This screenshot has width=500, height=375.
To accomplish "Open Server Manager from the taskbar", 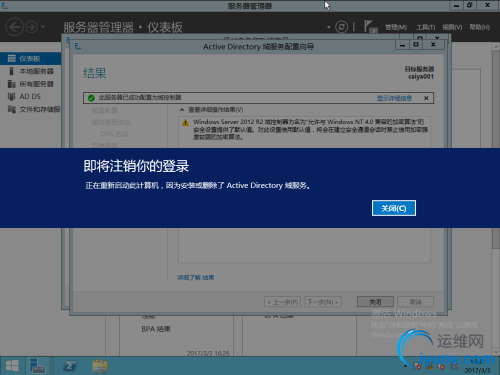I will pos(37,366).
